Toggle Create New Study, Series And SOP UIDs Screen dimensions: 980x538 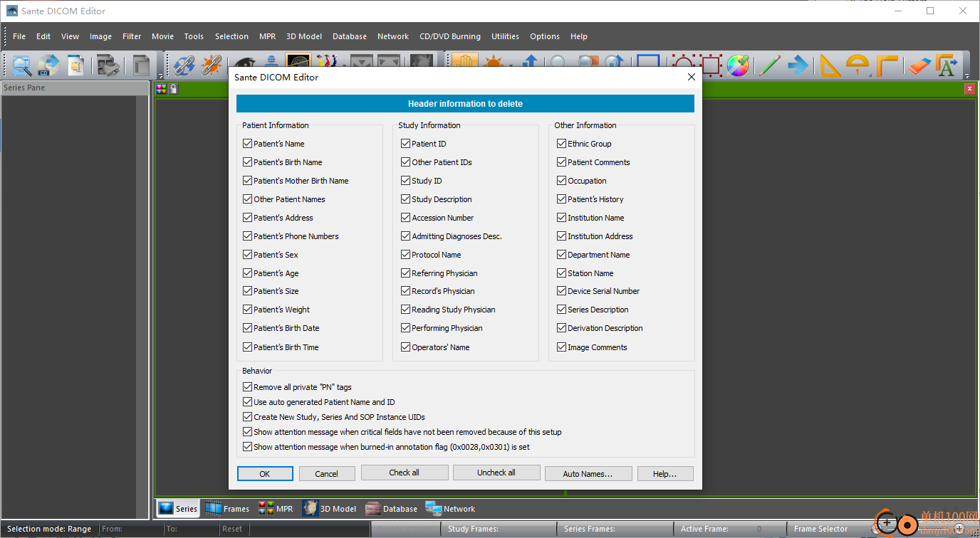248,417
